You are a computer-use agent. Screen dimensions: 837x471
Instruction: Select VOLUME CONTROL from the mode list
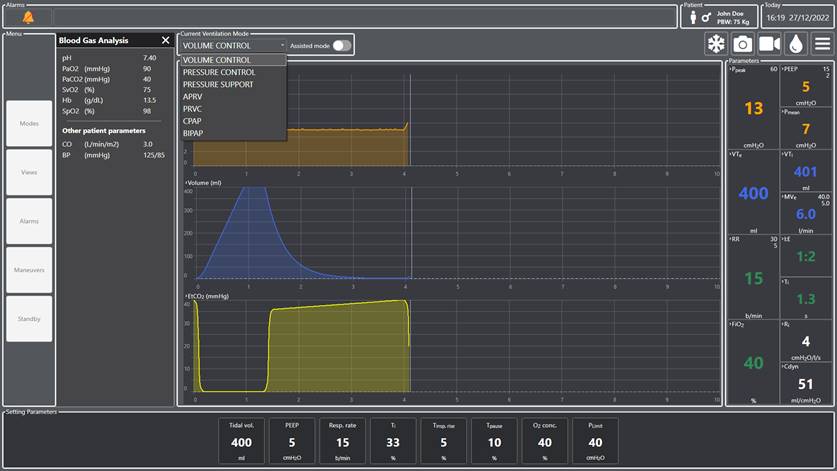coord(233,60)
